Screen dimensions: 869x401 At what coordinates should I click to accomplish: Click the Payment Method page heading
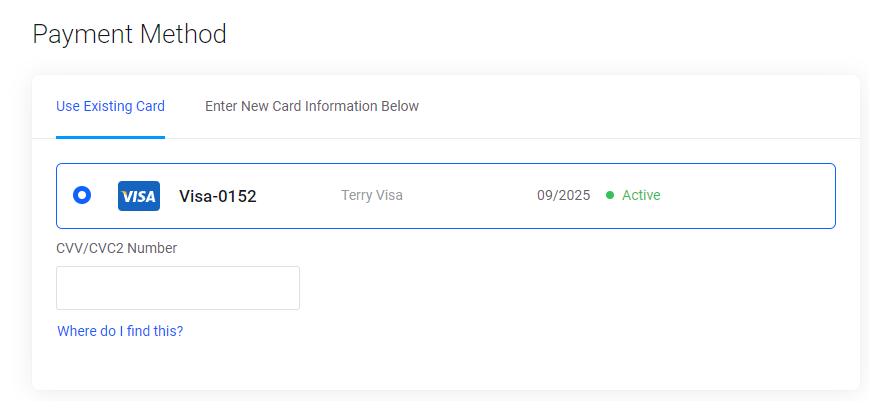pyautogui.click(x=130, y=34)
